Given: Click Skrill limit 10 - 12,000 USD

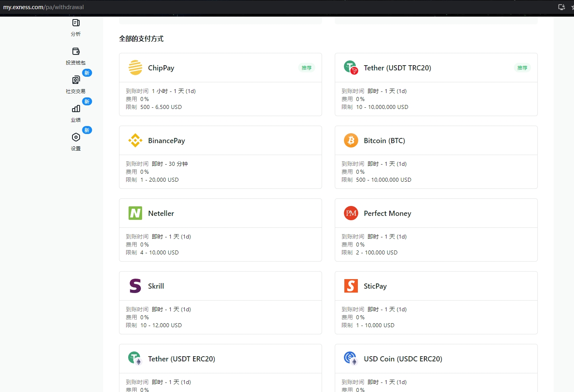Looking at the screenshot, I should [161, 325].
